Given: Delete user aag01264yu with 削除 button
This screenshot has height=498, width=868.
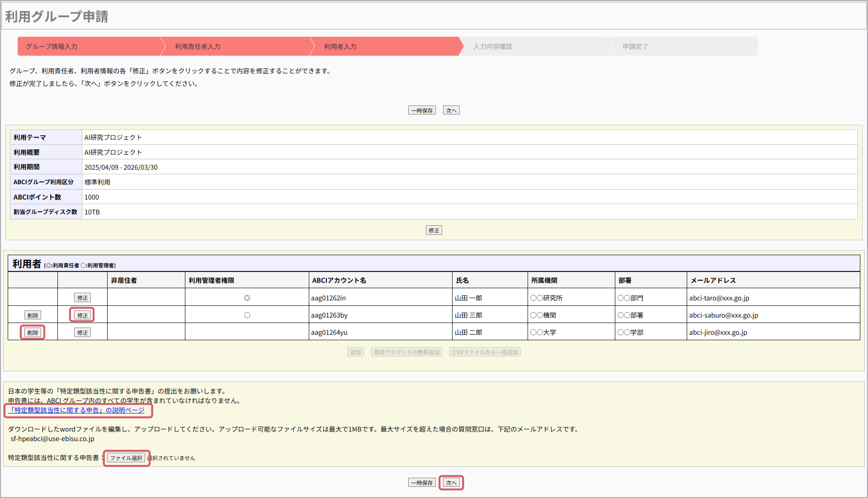Looking at the screenshot, I should pyautogui.click(x=33, y=332).
